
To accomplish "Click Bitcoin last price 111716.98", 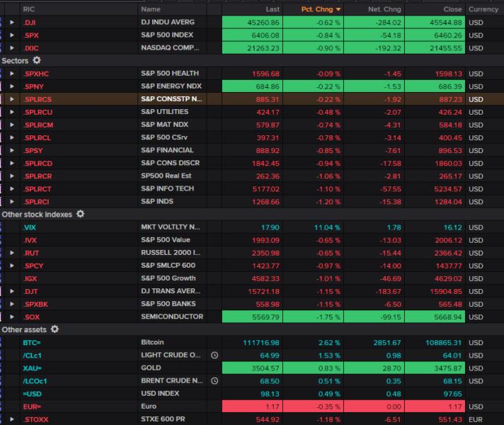I will (x=261, y=343).
